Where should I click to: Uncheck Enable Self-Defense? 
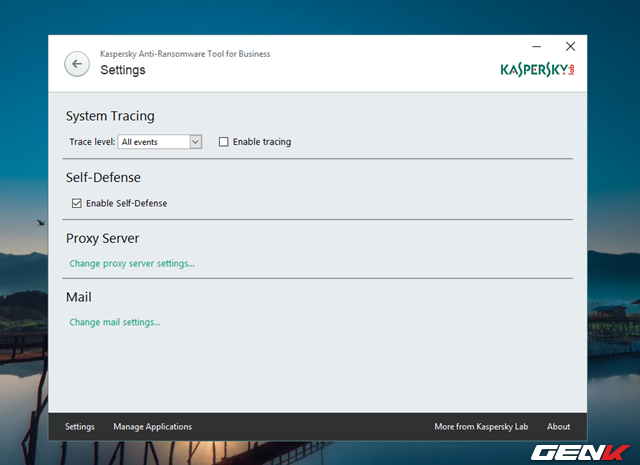click(77, 203)
